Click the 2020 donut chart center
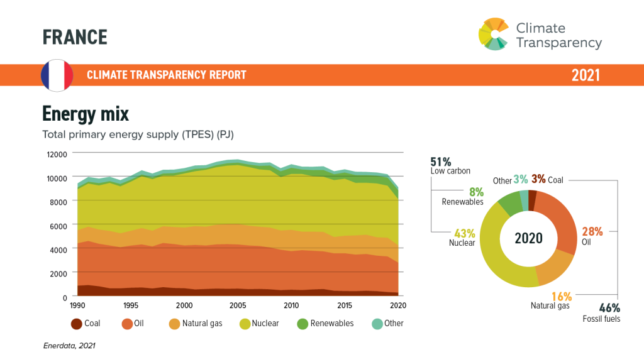Screen dimensions: 644x362 (x=528, y=238)
